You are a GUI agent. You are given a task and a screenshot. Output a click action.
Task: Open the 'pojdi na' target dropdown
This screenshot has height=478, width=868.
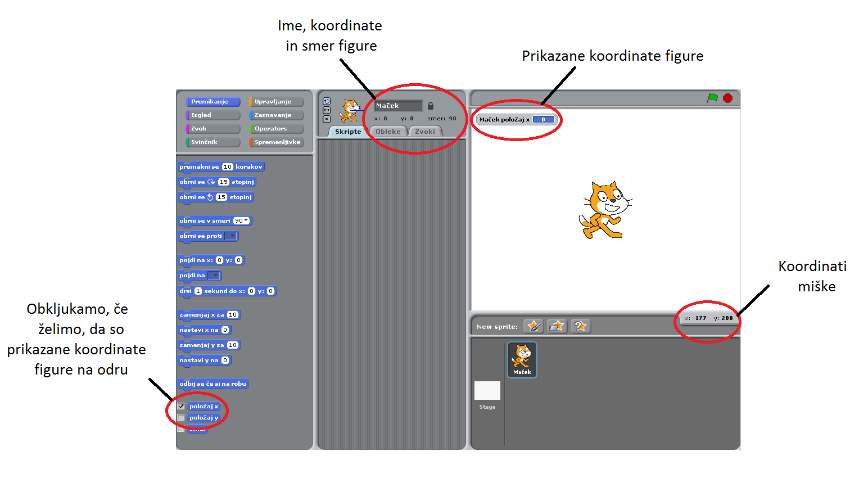(214, 276)
